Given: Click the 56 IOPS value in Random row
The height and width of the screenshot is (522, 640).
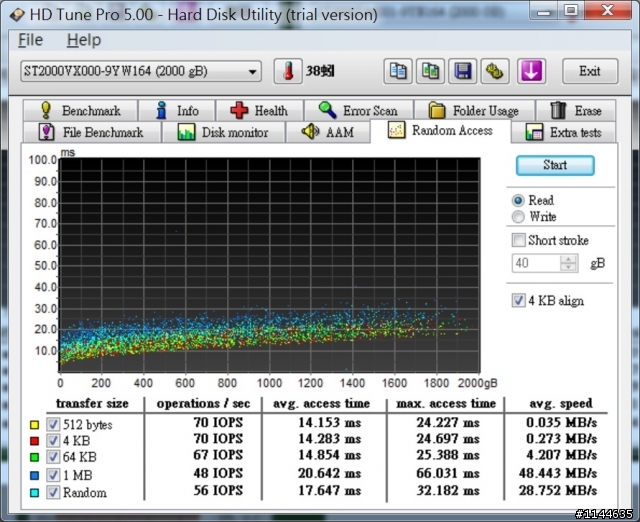Looking at the screenshot, I should coord(218,490).
